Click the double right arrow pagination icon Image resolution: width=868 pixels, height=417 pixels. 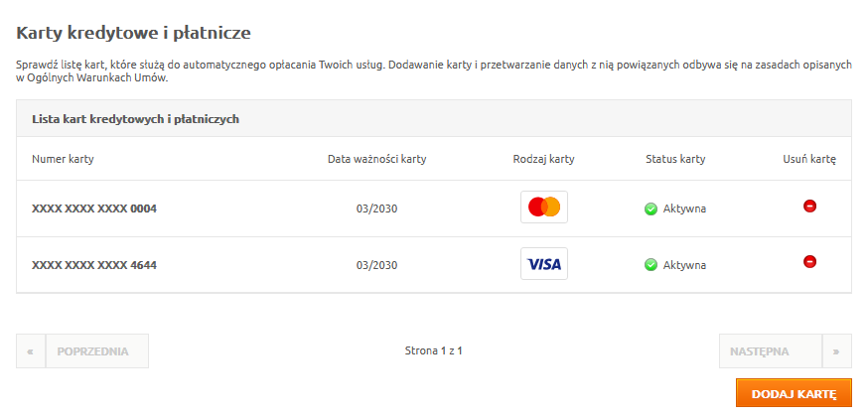[x=836, y=351]
